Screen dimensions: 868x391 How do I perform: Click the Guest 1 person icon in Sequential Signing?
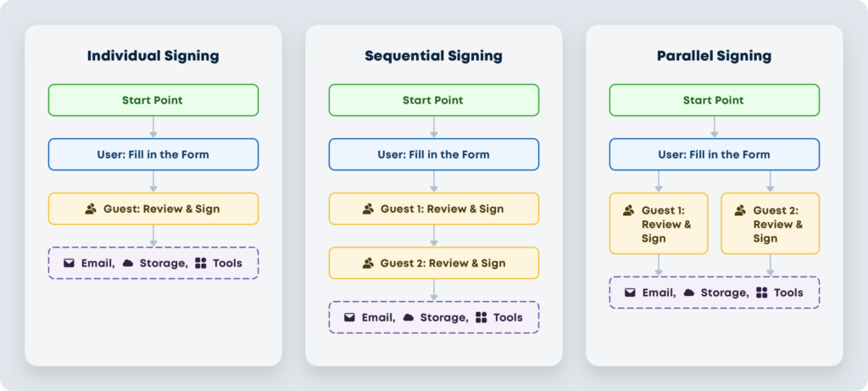(368, 209)
